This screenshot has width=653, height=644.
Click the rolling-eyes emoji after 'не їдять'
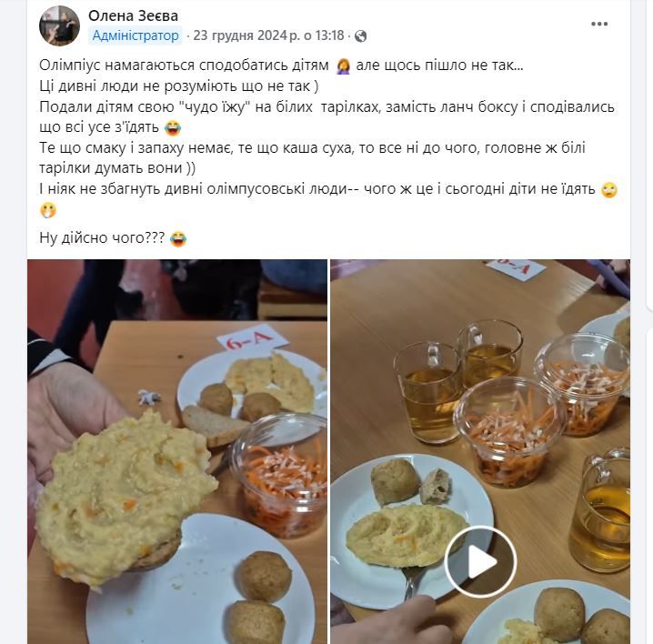[609, 189]
